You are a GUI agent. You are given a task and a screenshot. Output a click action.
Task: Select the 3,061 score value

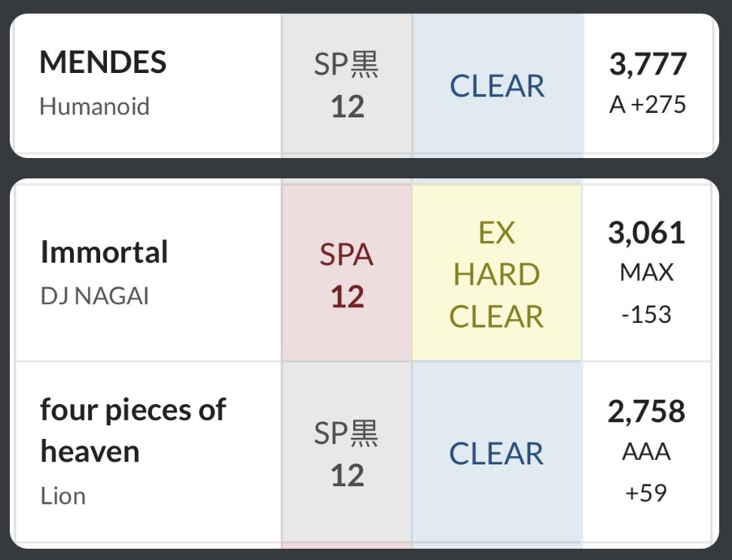648,233
